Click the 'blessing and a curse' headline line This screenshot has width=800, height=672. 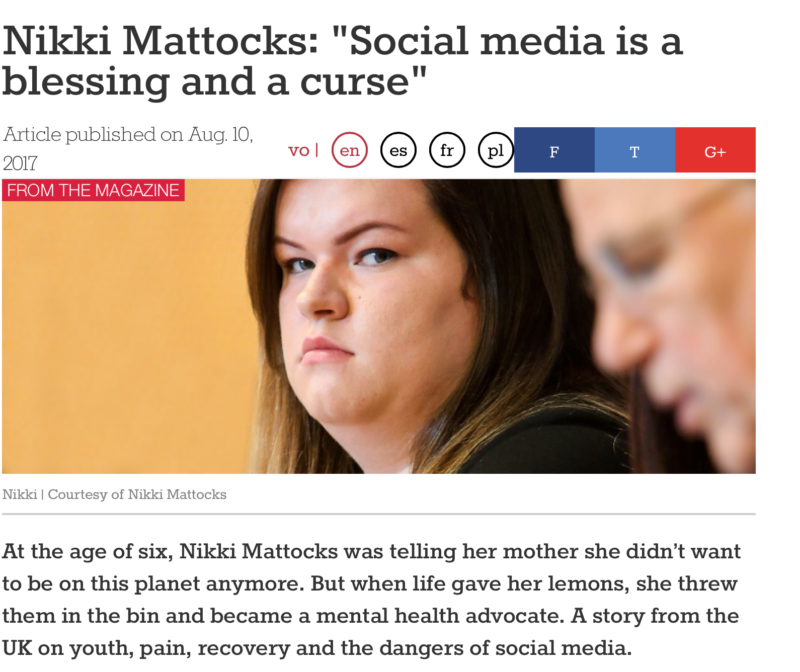click(215, 81)
